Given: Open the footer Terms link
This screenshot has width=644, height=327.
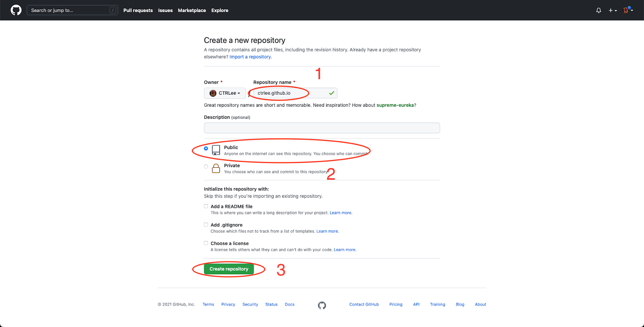Looking at the screenshot, I should click(x=208, y=304).
